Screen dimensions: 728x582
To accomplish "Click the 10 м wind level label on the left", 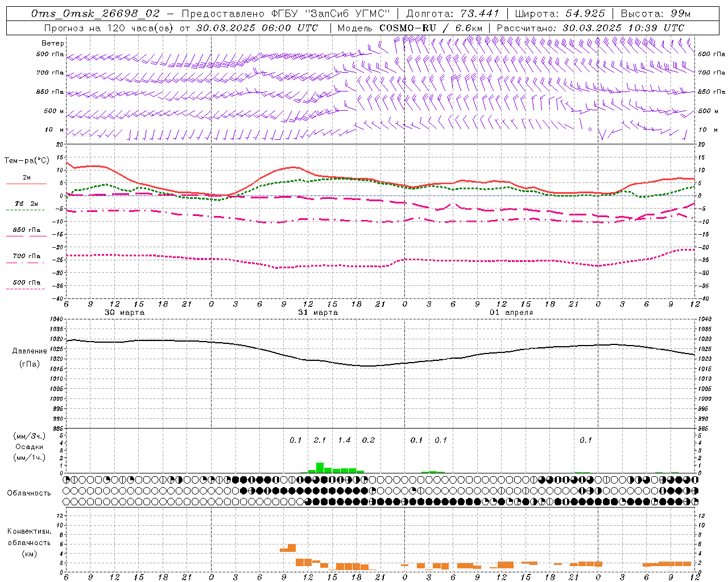I will [x=55, y=130].
